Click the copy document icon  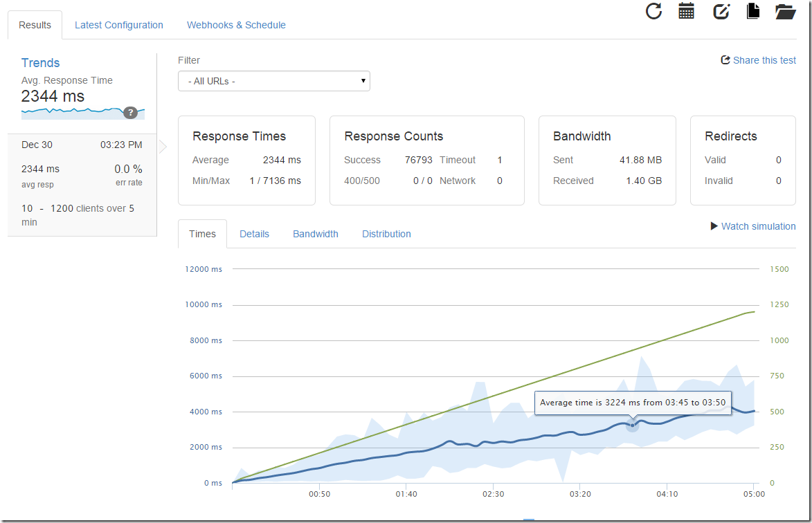753,11
